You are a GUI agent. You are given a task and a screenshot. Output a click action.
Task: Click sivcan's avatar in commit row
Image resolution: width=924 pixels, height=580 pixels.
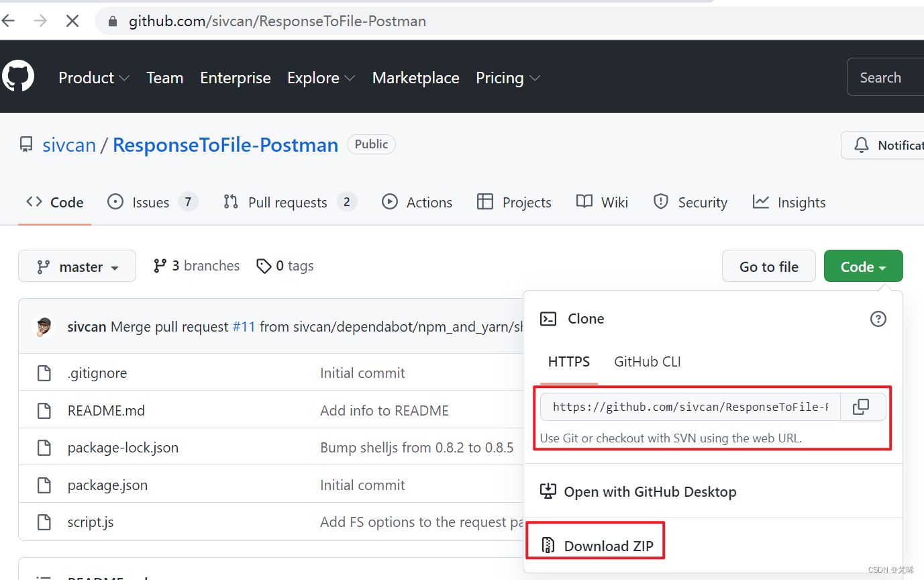click(x=44, y=327)
